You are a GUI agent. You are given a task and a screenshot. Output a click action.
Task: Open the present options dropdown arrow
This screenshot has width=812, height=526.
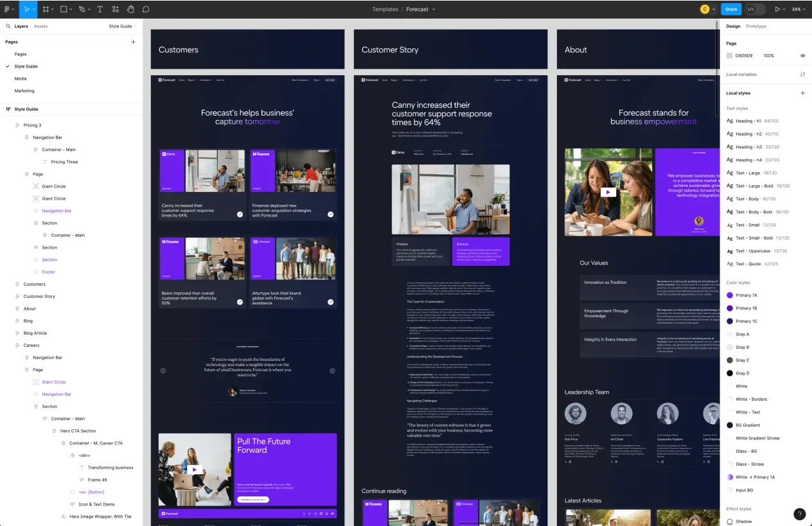tap(784, 9)
